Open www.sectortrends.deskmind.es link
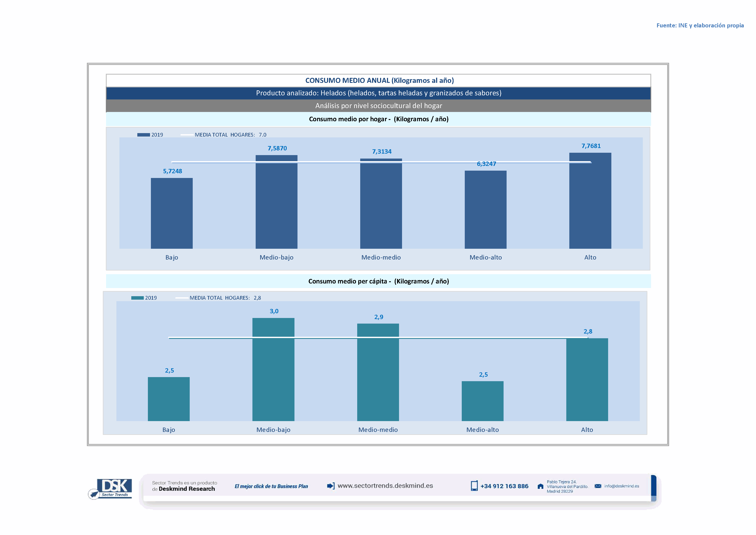This screenshot has width=756, height=535. tap(385, 486)
